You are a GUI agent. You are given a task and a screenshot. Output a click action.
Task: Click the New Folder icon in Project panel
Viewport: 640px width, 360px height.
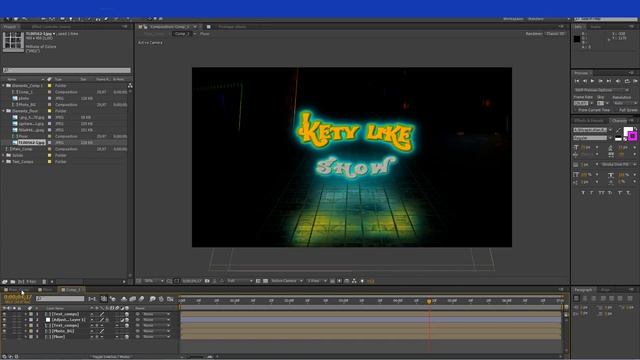tap(13, 282)
